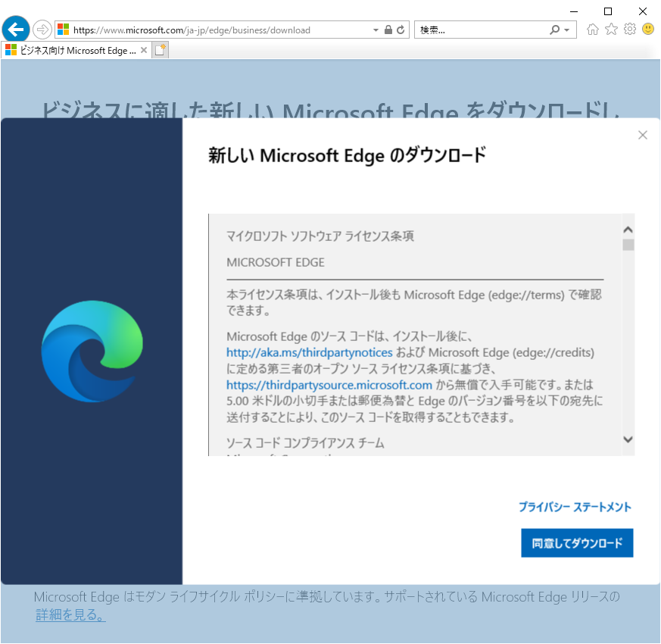Open the address bar history dropdown

[375, 30]
